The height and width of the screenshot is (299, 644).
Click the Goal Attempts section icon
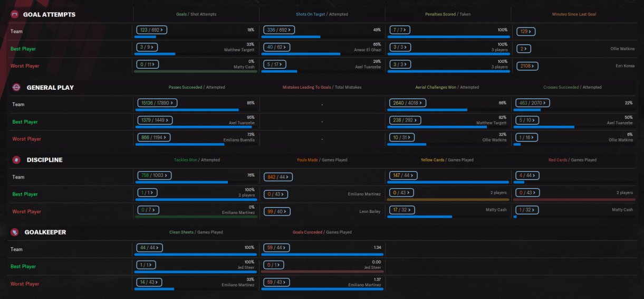point(15,14)
